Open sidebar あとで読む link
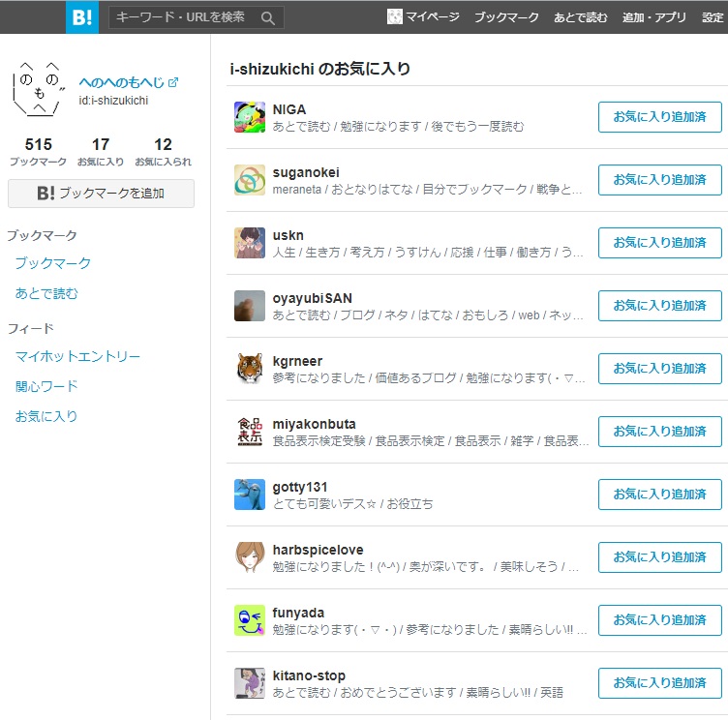The width and height of the screenshot is (728, 720). point(46,293)
